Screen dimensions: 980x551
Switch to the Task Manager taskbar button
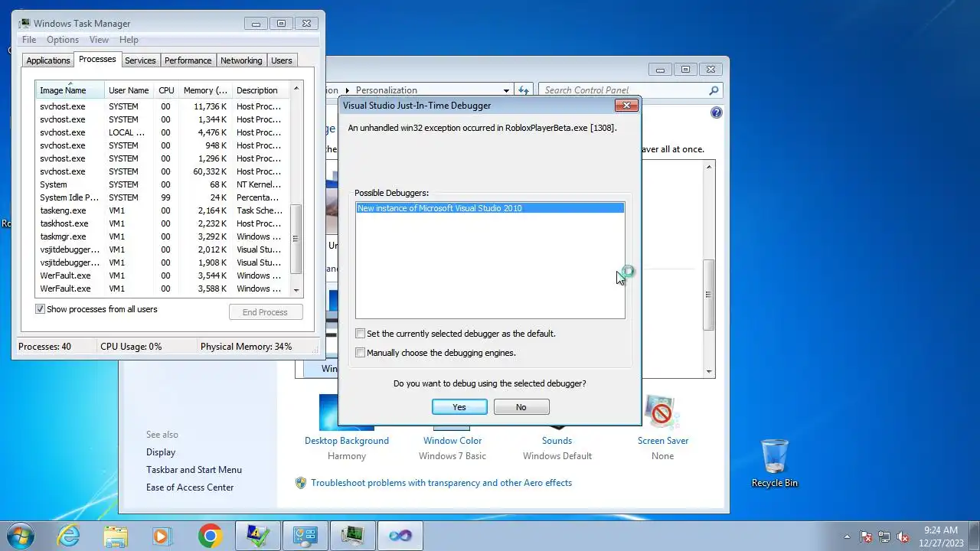(x=353, y=536)
